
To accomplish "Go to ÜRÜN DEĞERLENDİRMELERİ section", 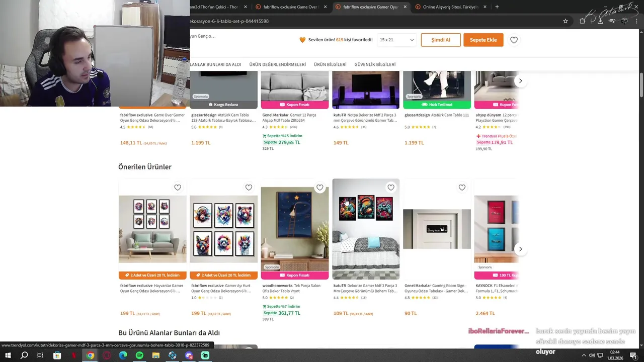I will (277, 64).
